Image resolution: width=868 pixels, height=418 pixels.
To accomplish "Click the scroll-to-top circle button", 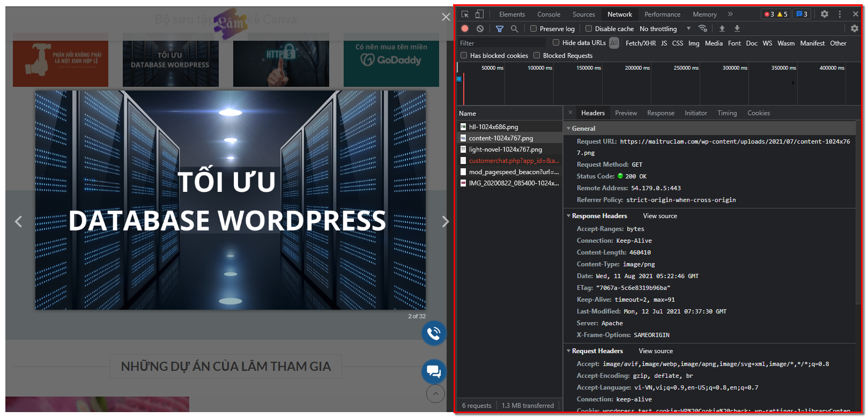I will tap(435, 394).
